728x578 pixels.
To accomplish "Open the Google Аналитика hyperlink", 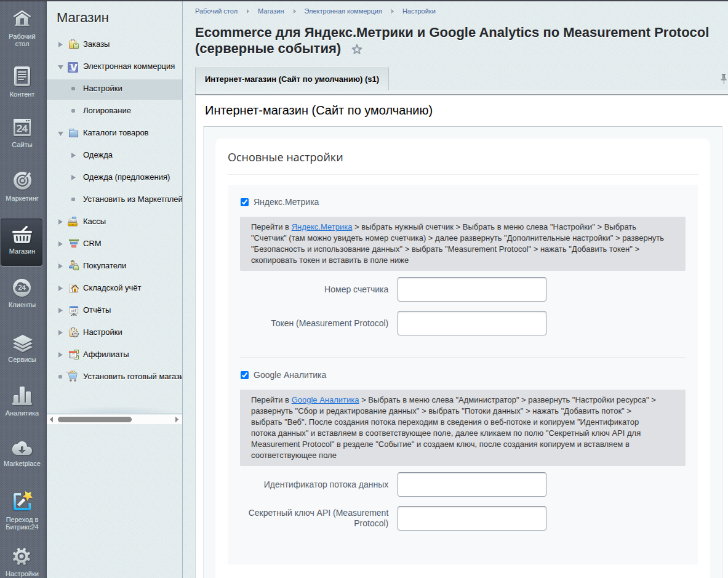I will [x=325, y=399].
